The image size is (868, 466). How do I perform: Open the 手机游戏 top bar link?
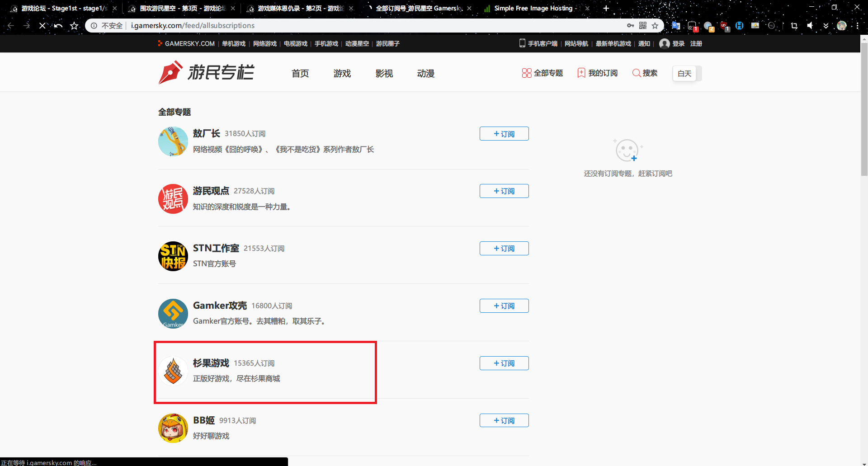click(326, 44)
